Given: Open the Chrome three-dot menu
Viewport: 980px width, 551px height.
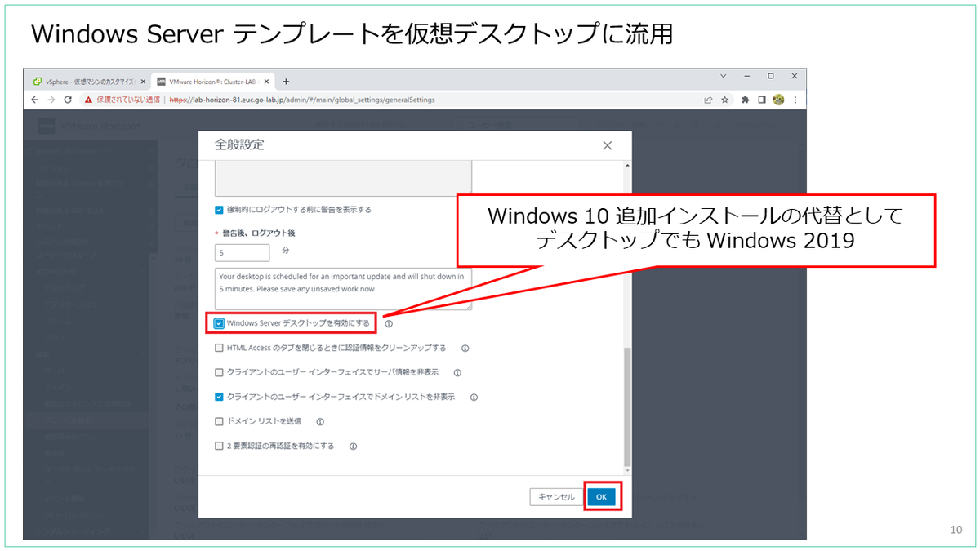Looking at the screenshot, I should (x=795, y=100).
